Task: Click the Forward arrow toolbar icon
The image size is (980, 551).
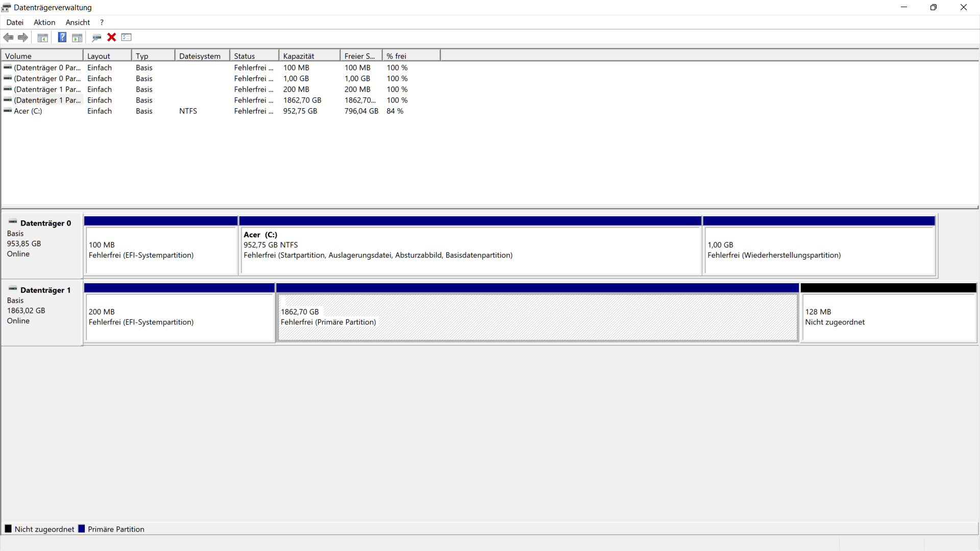Action: point(23,37)
